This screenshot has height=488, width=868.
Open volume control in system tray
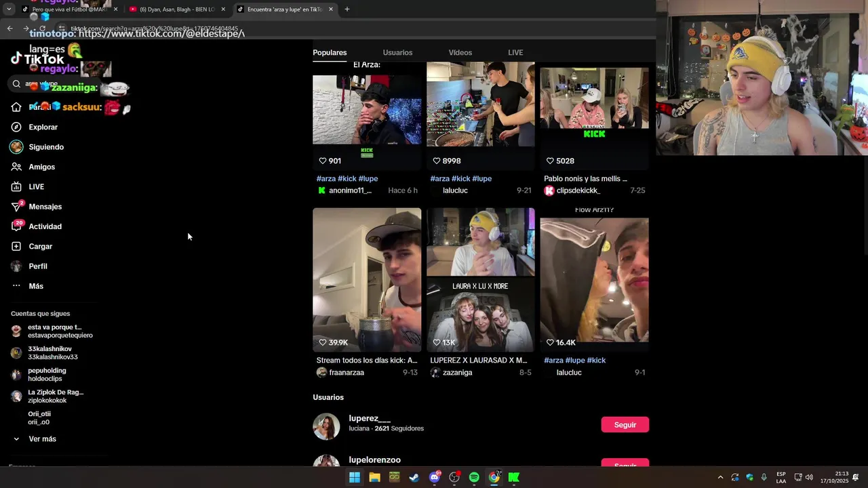[x=809, y=477]
